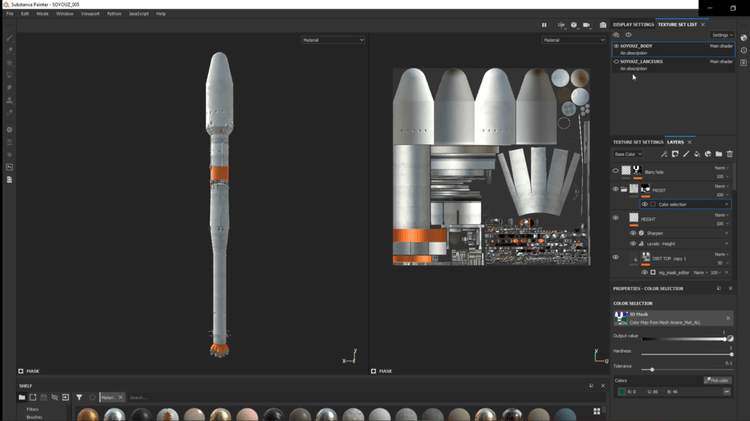
Task: Open Texture Set List Settings dropdown
Action: (722, 35)
